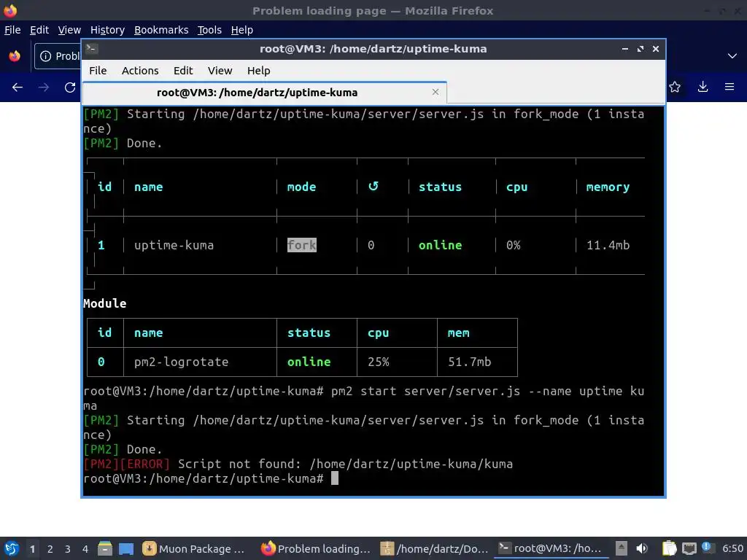Click the highlighted 'fork' mode text
747x560 pixels.
coord(301,245)
